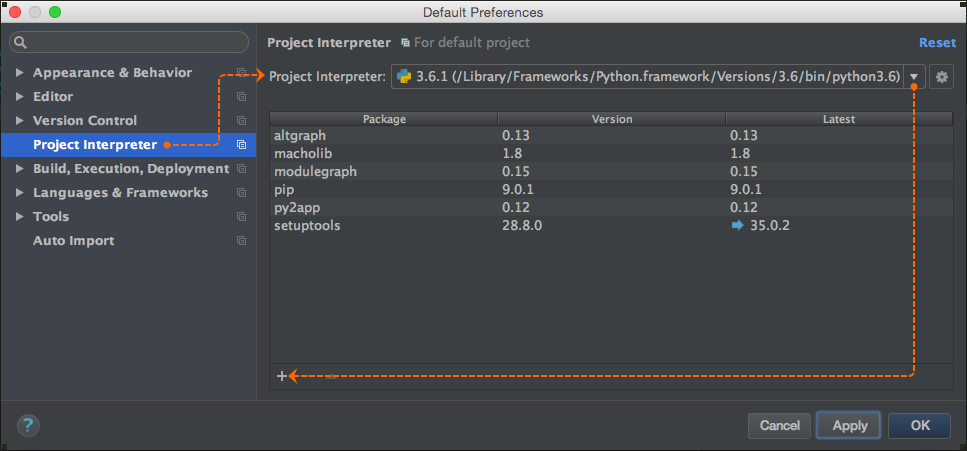
Task: Expand the Languages & Frameworks node
Action: [20, 192]
